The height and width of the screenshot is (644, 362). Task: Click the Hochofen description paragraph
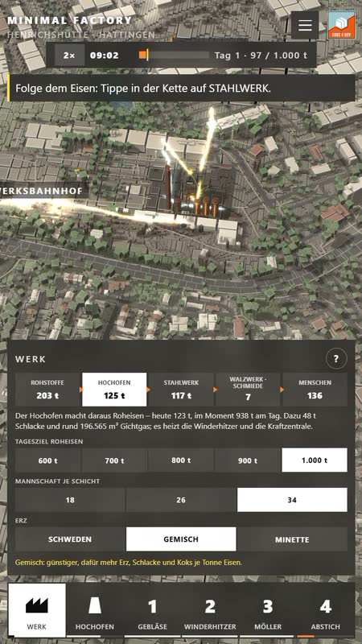point(164,421)
